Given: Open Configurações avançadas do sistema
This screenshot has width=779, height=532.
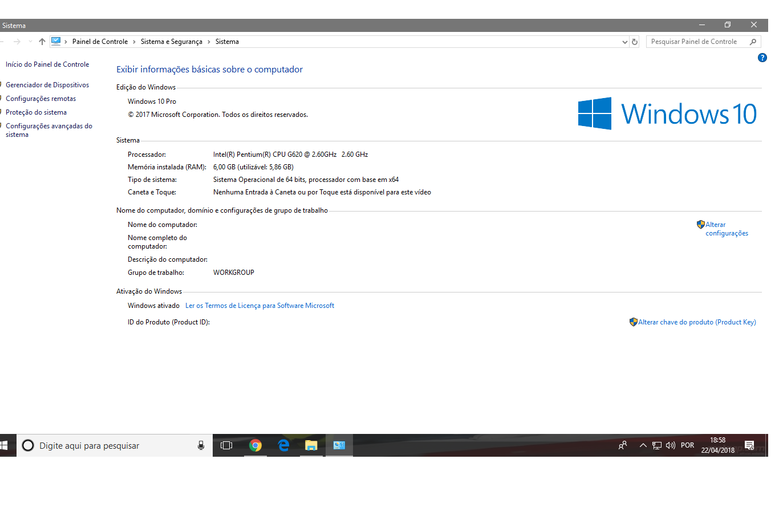Looking at the screenshot, I should click(x=49, y=130).
